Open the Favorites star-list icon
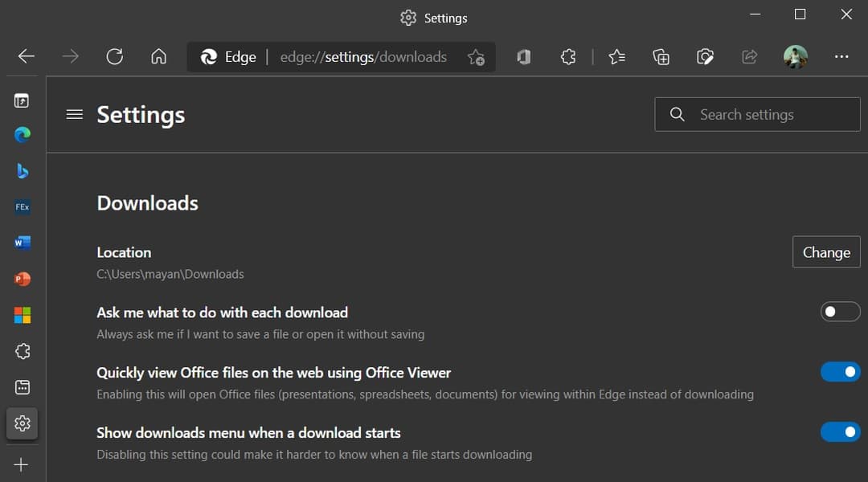 click(x=616, y=56)
